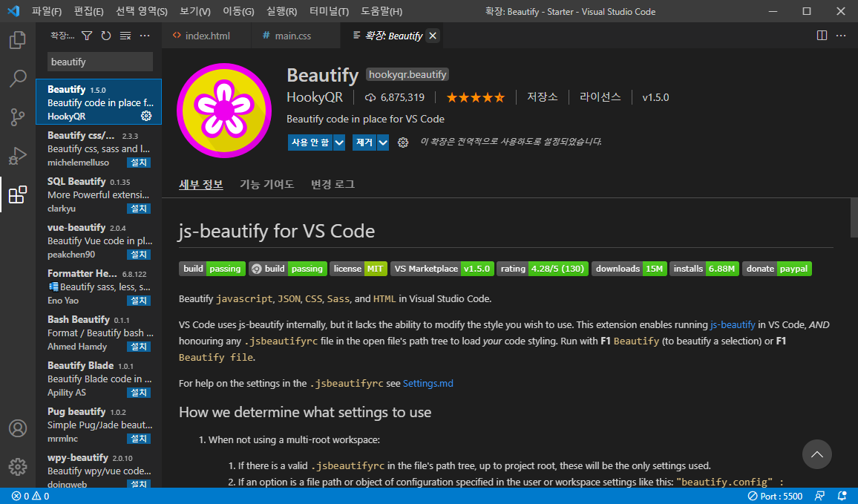Open the 파일(F) menu
Image resolution: width=858 pixels, height=504 pixels.
(x=47, y=11)
